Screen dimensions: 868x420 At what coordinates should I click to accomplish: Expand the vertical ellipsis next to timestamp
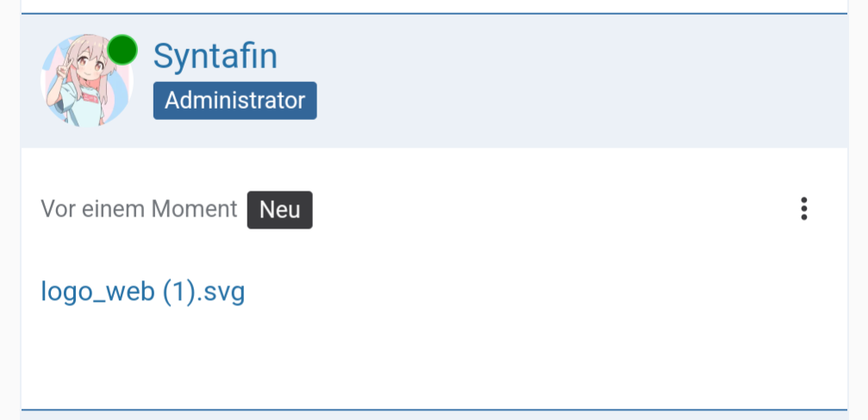803,209
